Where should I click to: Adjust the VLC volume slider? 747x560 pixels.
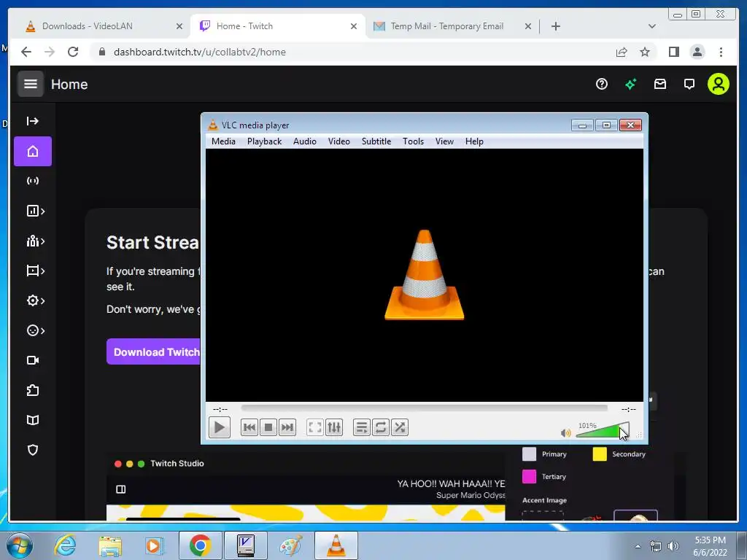click(x=603, y=430)
